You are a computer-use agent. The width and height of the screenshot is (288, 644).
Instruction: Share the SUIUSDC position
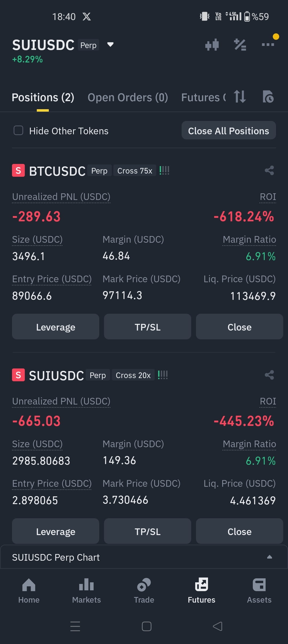tap(269, 375)
